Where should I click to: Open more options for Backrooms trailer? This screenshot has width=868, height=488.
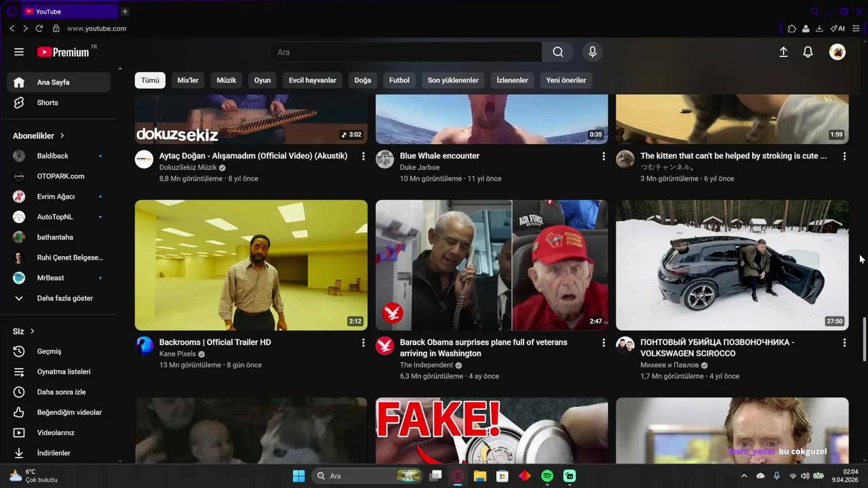coord(363,343)
